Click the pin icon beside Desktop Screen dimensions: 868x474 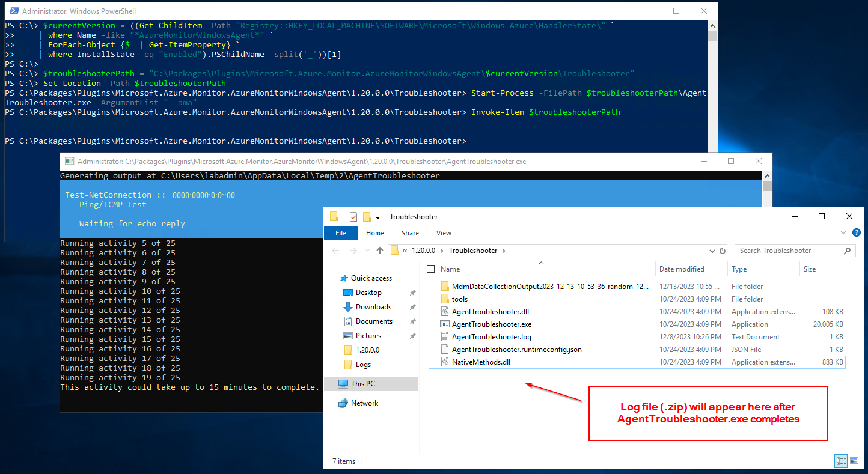coord(412,293)
